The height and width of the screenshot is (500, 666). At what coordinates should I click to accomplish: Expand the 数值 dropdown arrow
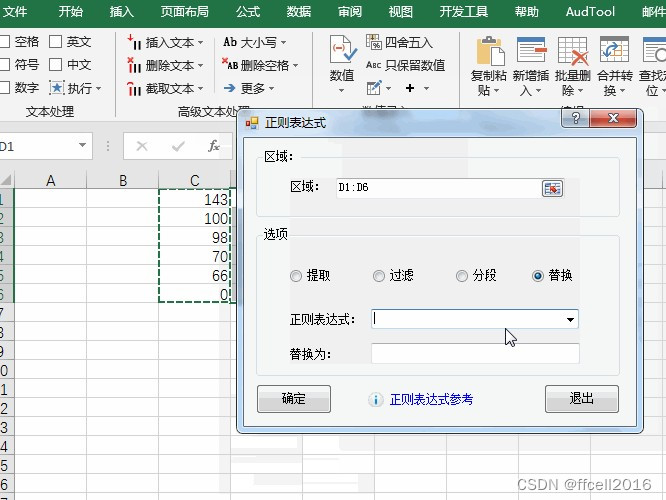[x=341, y=90]
